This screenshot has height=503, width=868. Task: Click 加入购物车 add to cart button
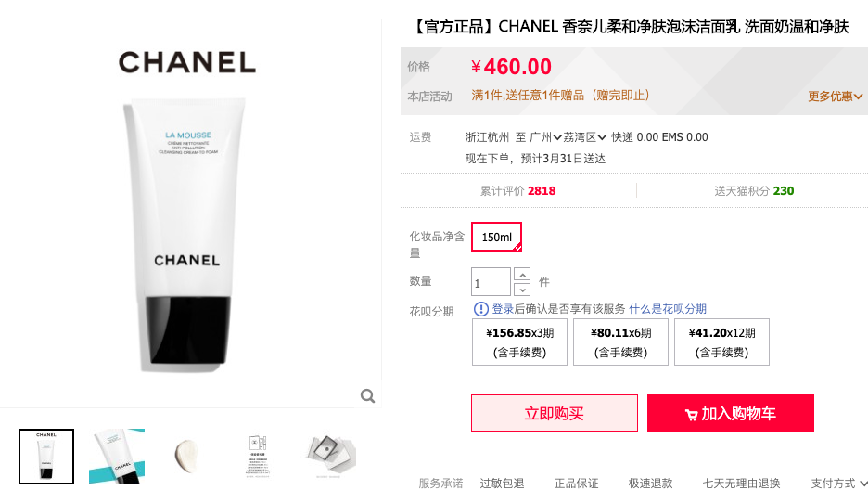click(x=730, y=413)
